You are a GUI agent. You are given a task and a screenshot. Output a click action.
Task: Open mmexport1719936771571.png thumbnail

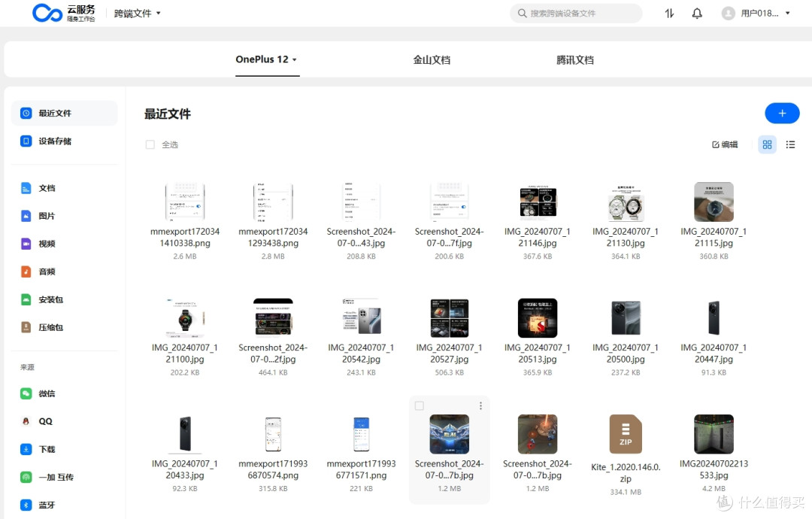361,434
